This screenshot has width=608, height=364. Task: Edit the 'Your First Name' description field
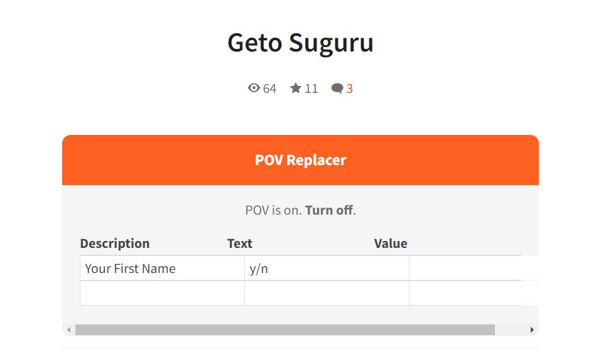[162, 268]
